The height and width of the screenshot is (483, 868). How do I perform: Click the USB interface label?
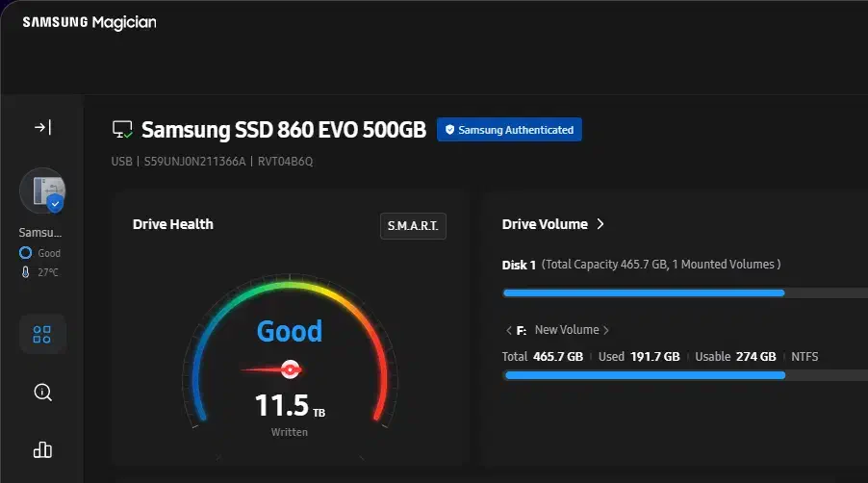coord(122,162)
